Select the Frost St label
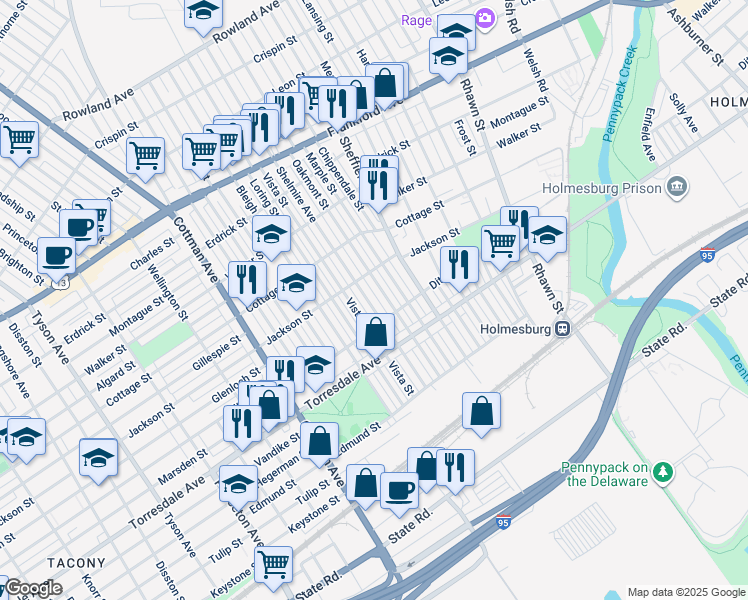The image size is (748, 600). 465,138
